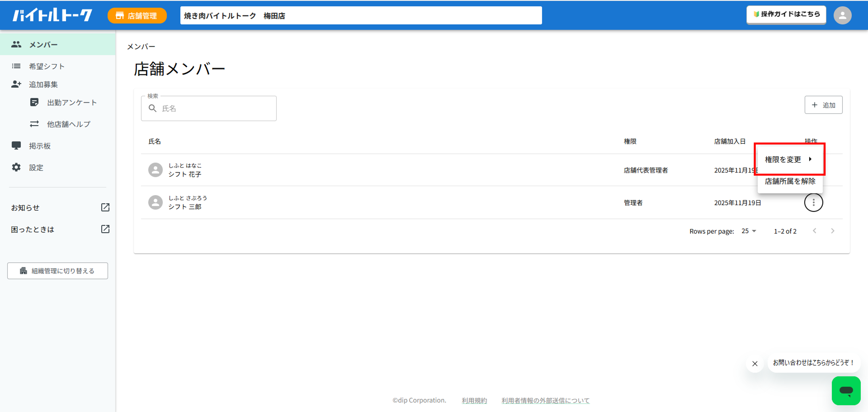Open Rows per page dropdown
Image resolution: width=868 pixels, height=412 pixels.
pyautogui.click(x=749, y=231)
